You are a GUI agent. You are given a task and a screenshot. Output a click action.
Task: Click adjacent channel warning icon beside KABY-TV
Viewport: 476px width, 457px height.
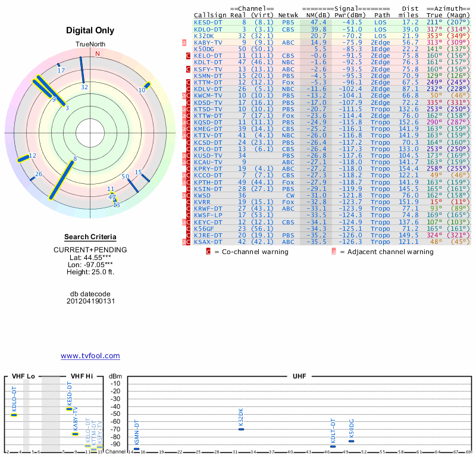click(184, 43)
